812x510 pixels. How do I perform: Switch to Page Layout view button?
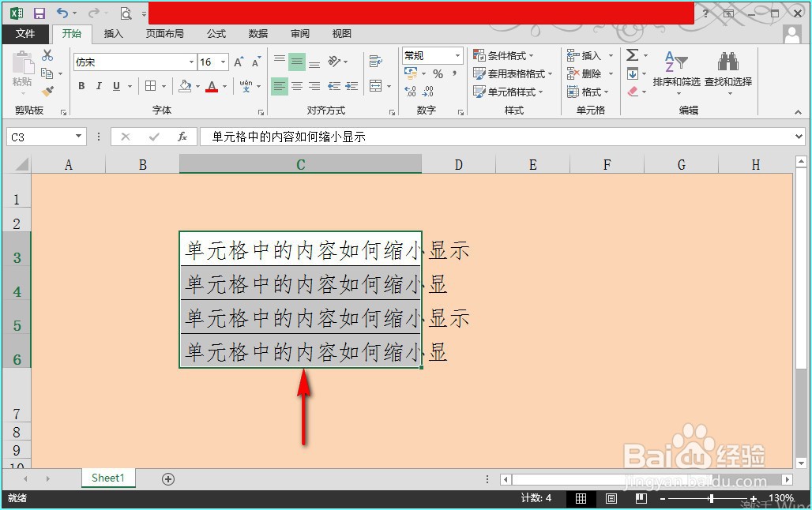pyautogui.click(x=611, y=498)
